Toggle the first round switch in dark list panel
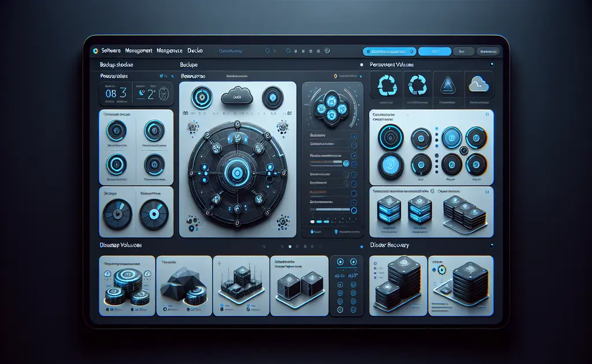 pos(353,135)
